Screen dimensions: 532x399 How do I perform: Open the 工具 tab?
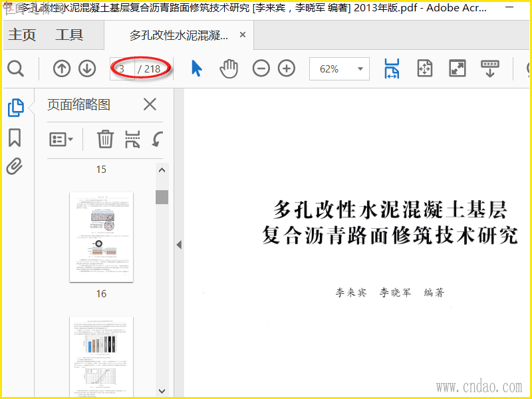(x=69, y=35)
